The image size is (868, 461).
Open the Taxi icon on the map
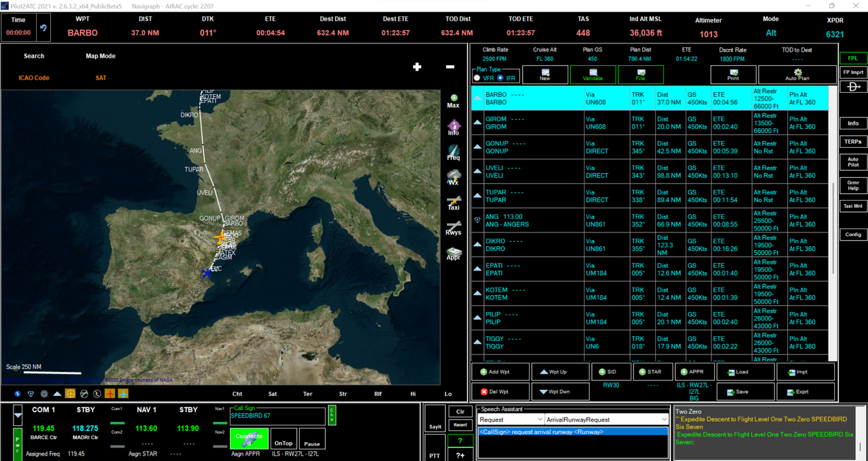pos(454,203)
